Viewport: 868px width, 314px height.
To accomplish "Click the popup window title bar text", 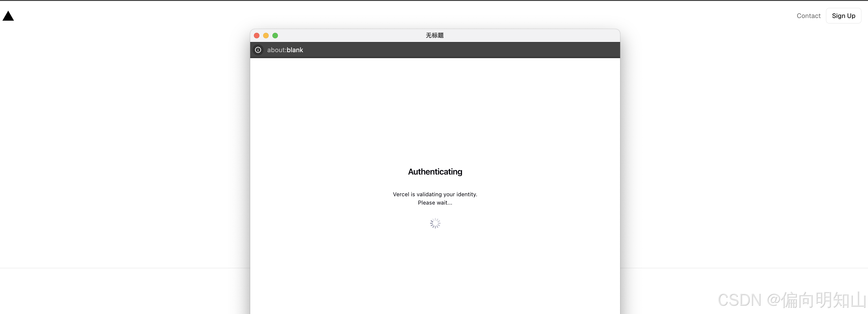I will coord(435,35).
